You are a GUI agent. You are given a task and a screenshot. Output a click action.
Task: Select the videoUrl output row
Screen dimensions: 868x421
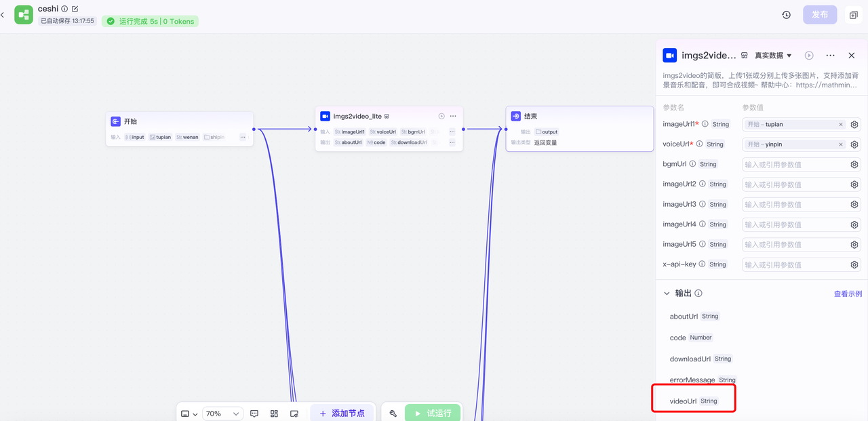[x=694, y=401]
